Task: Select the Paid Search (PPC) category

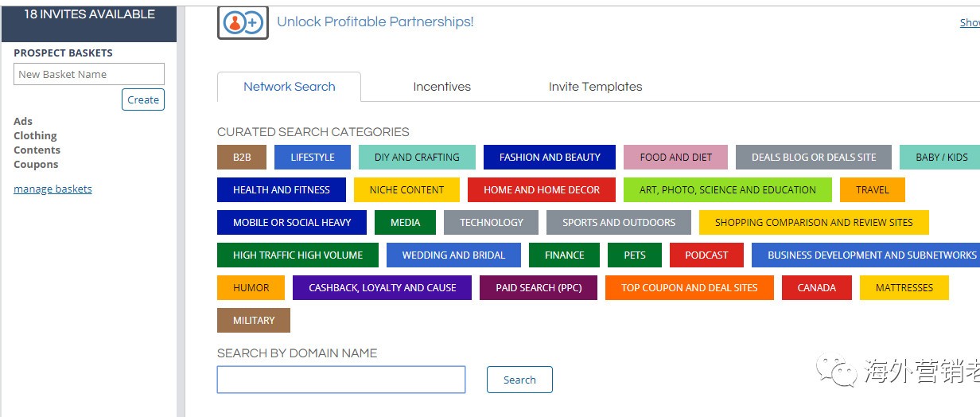Action: 539,288
